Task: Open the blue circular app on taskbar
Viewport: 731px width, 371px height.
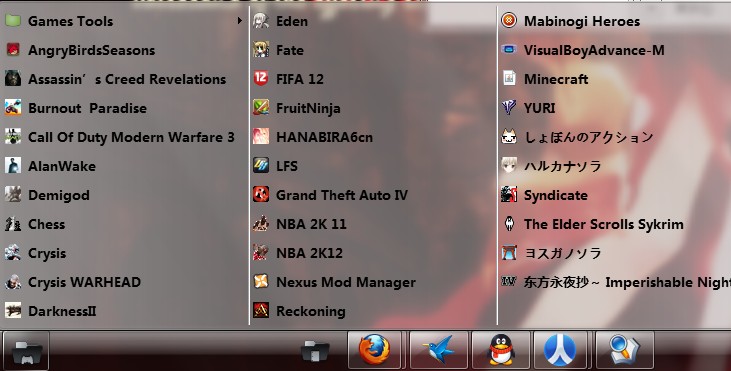Action: tap(560, 350)
